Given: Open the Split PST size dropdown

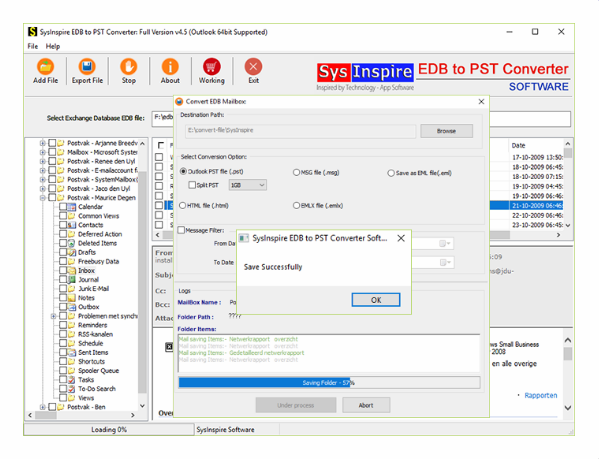Looking at the screenshot, I should tap(248, 185).
